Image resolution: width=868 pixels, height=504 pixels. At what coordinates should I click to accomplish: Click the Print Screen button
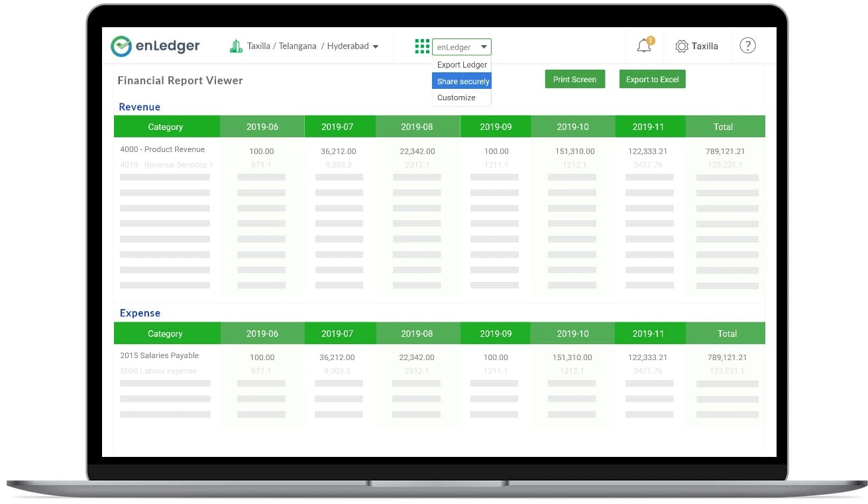point(574,80)
